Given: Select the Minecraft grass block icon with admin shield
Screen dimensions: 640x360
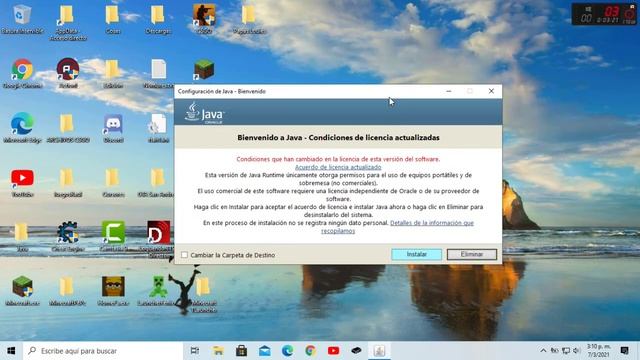Looking at the screenshot, I should coord(22,291).
